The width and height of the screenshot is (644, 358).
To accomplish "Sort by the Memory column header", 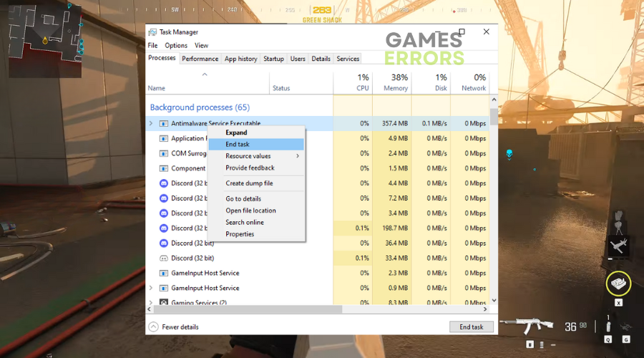I will [392, 82].
